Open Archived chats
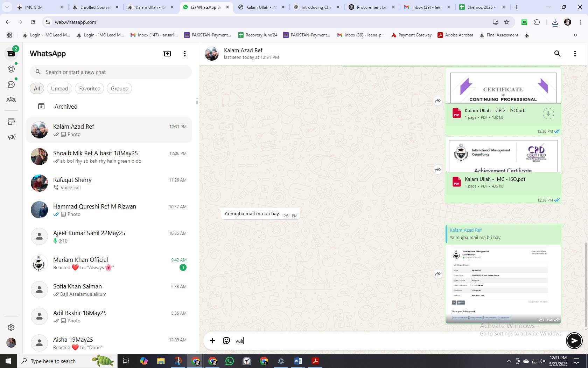The height and width of the screenshot is (368, 588). coord(109,107)
